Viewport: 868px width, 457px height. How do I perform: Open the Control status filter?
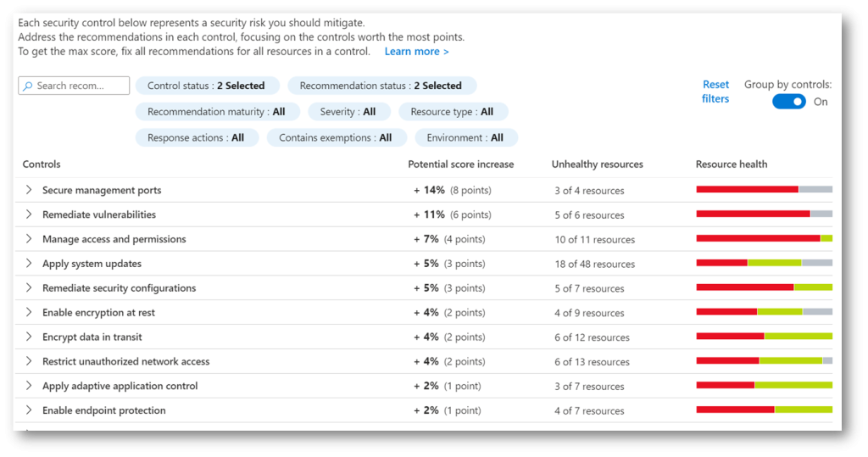tap(207, 86)
